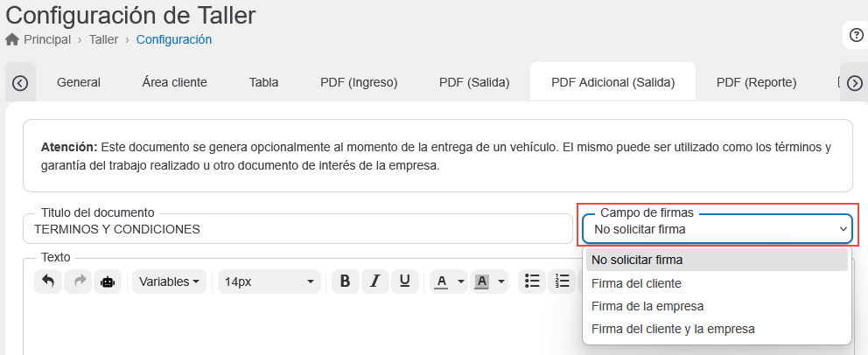
Task: Open the Área cliente tab
Action: (174, 83)
